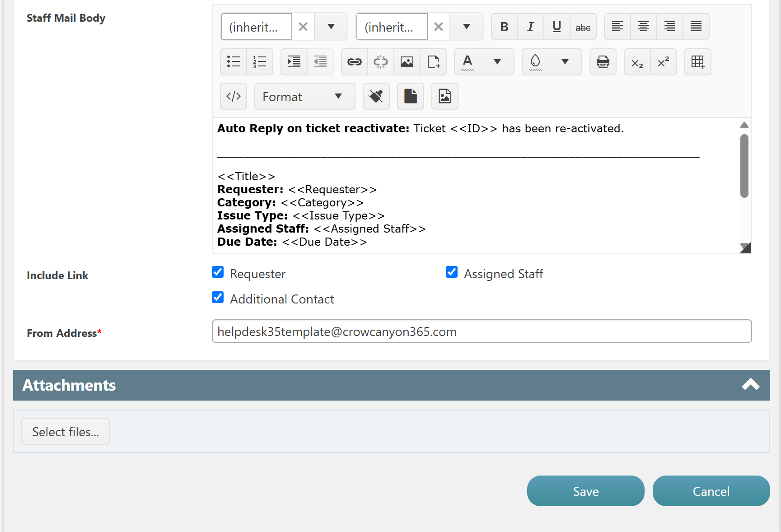This screenshot has width=781, height=532.
Task: Collapse the Attachments section
Action: [x=750, y=385]
